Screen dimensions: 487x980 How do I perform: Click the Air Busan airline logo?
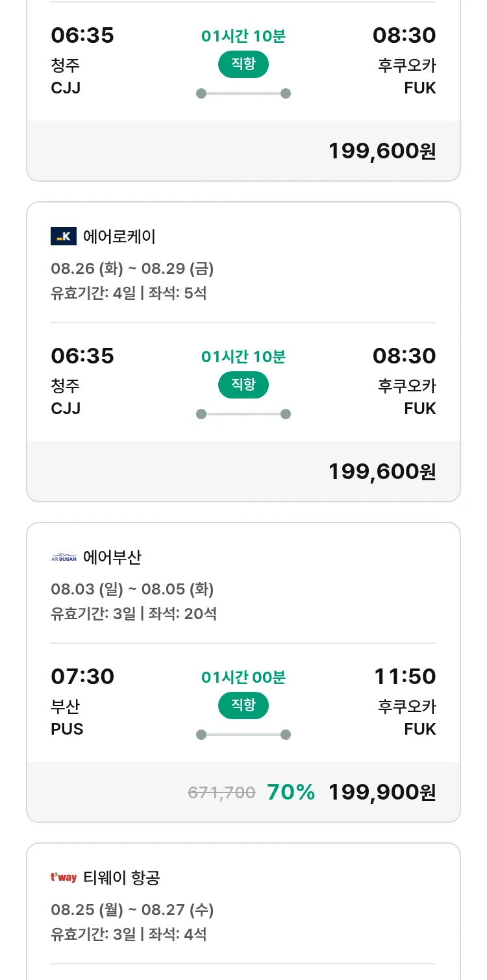(x=64, y=557)
